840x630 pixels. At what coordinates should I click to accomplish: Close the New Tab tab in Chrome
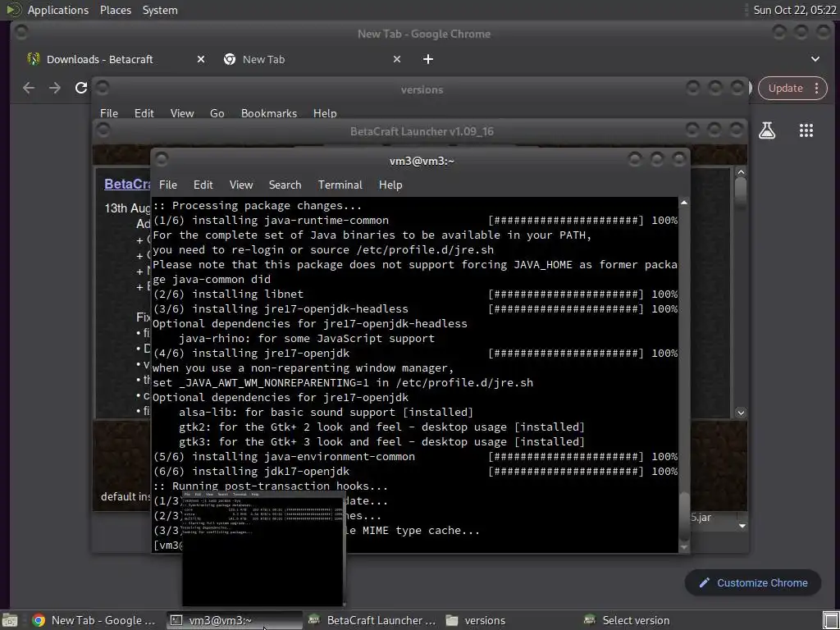click(x=397, y=59)
